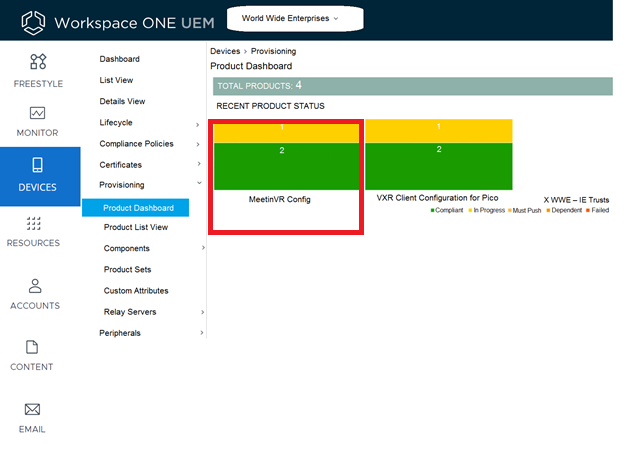The image size is (629, 460).
Task: Click the Product Dashboard page title
Action: tap(251, 66)
